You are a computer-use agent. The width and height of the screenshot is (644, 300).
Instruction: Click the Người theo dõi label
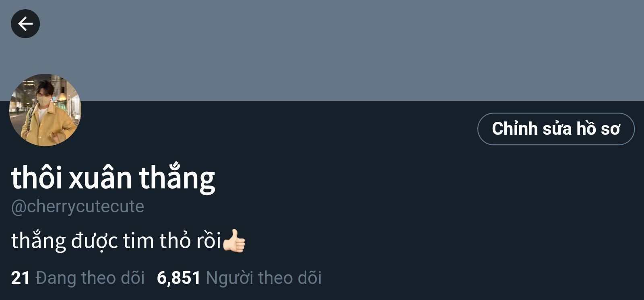pos(264,278)
